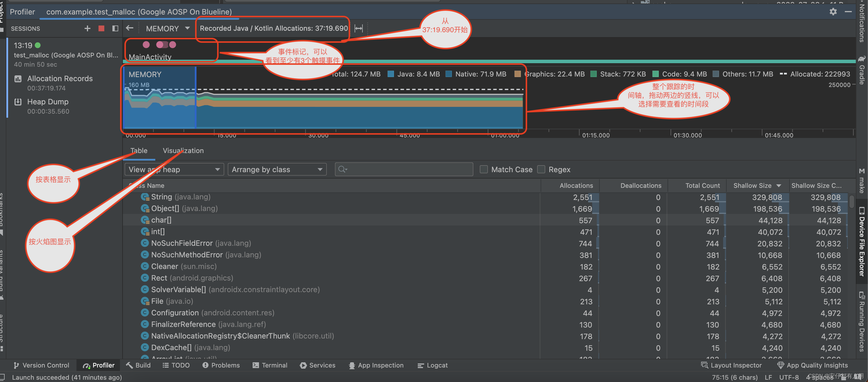Toggle the Visualization tab view
Image resolution: width=868 pixels, height=382 pixels.
coord(183,150)
